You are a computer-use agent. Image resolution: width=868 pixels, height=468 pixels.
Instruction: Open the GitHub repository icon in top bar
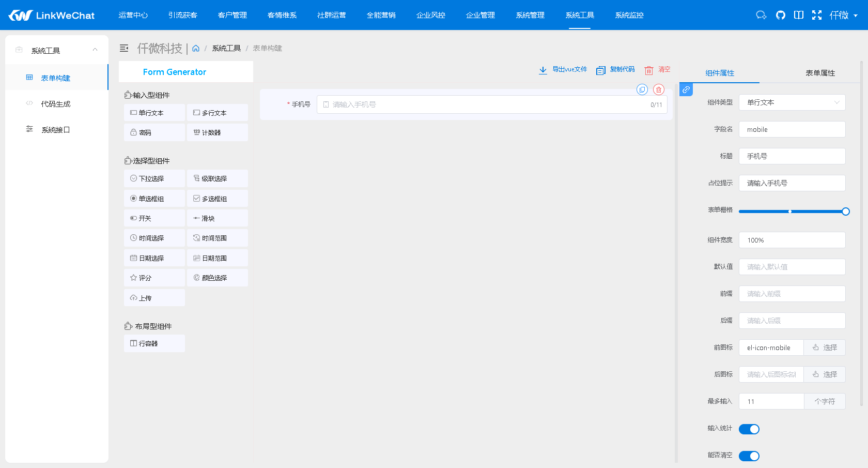pos(780,15)
